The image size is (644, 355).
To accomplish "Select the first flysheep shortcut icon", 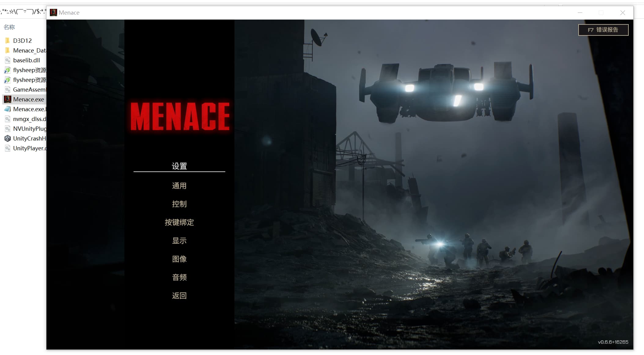I will coord(8,70).
